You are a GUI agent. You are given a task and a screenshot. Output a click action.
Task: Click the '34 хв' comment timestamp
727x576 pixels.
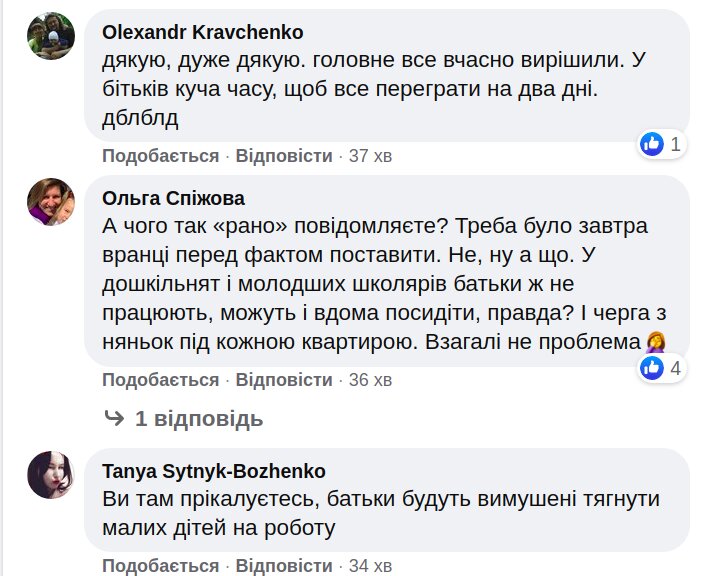tap(370, 566)
